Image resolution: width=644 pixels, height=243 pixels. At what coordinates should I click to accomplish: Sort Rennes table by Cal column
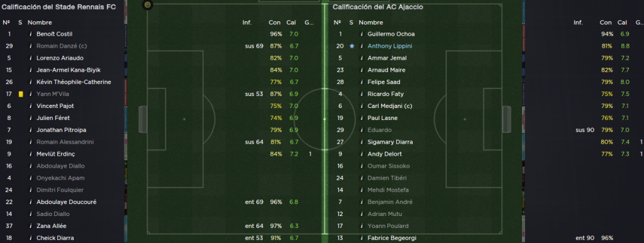291,23
